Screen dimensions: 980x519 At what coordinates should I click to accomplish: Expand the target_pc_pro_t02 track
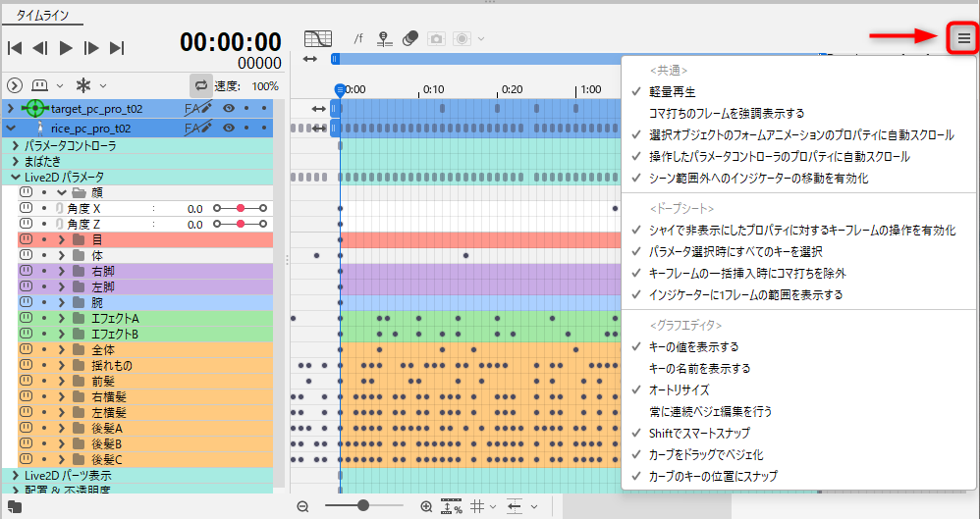[x=11, y=109]
